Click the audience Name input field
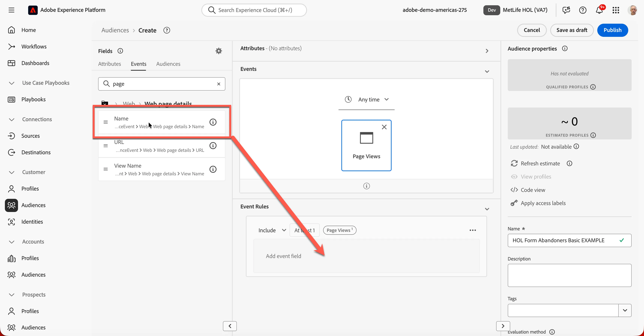 [x=569, y=240]
